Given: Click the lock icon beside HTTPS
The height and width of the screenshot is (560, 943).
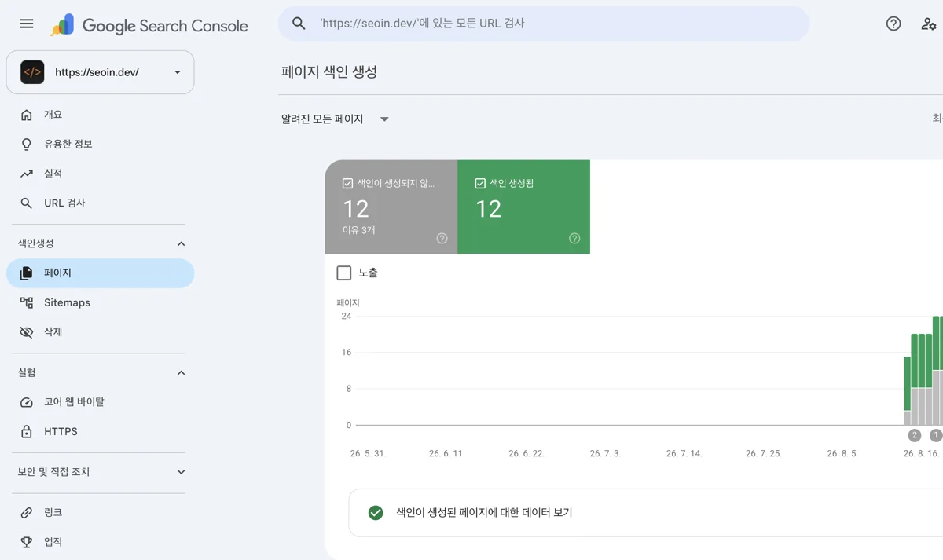Looking at the screenshot, I should [x=27, y=431].
